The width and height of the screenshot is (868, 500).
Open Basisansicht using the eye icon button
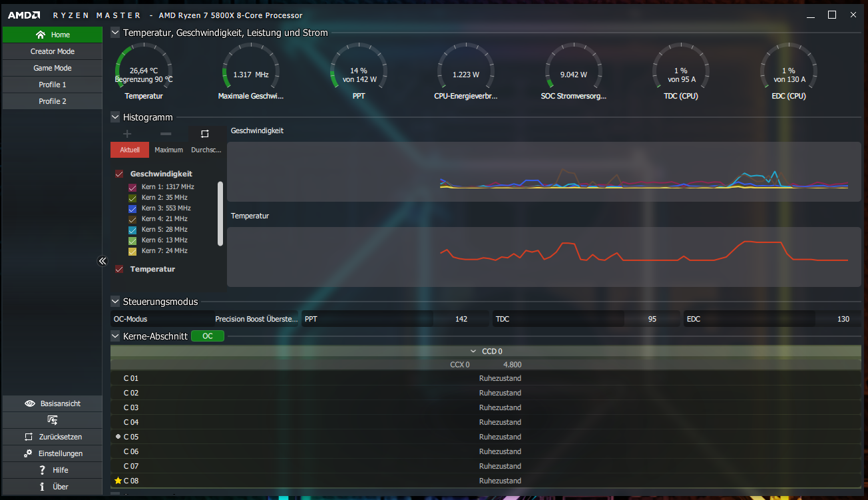(53, 403)
